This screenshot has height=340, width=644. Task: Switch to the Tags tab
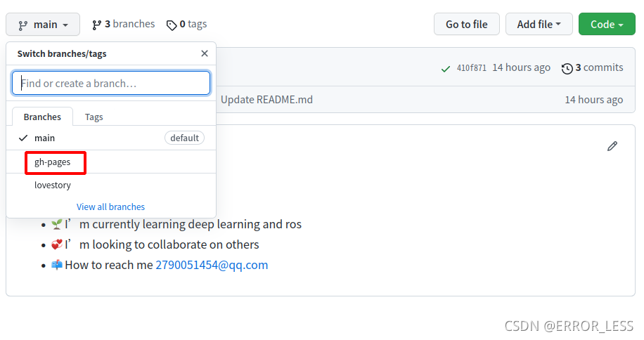tap(94, 117)
